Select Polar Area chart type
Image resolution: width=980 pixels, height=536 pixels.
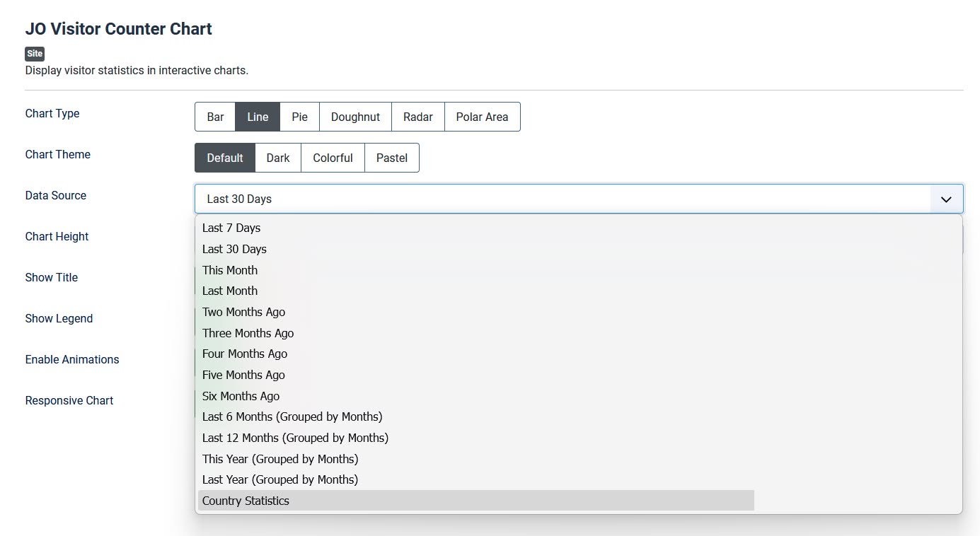pyautogui.click(x=482, y=117)
